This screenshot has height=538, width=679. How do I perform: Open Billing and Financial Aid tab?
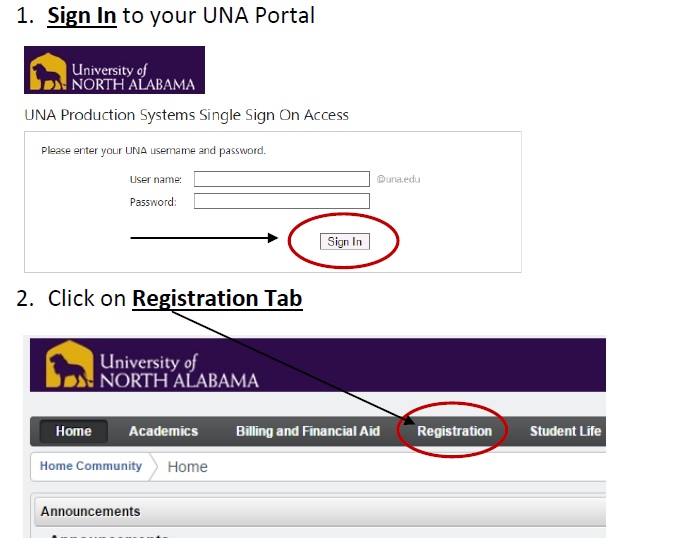pyautogui.click(x=308, y=431)
